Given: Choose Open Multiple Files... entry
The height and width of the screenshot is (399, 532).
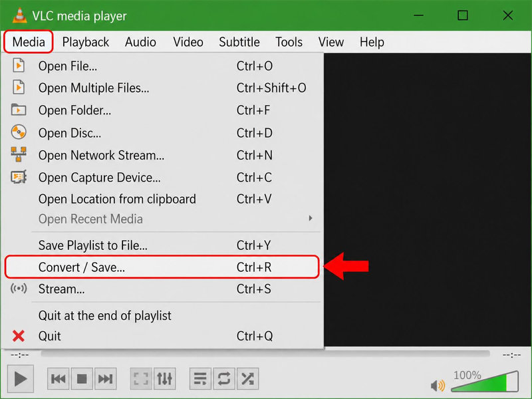Looking at the screenshot, I should pos(162,88).
